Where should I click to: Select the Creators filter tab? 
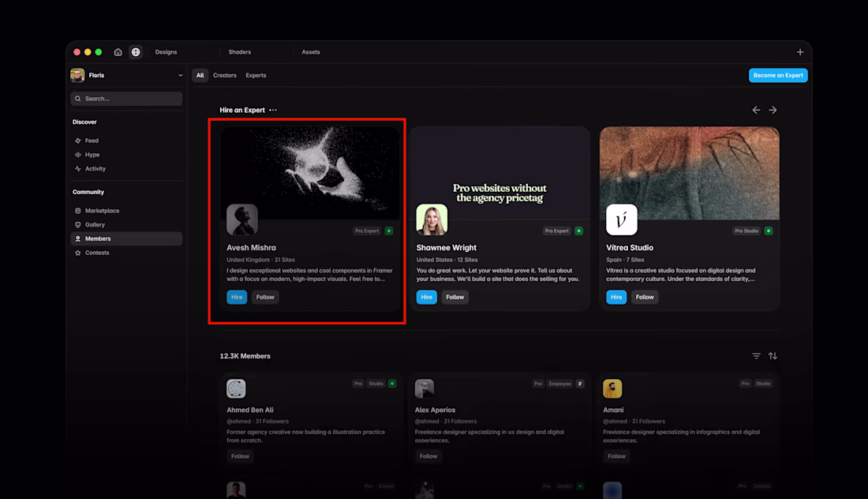coord(225,75)
